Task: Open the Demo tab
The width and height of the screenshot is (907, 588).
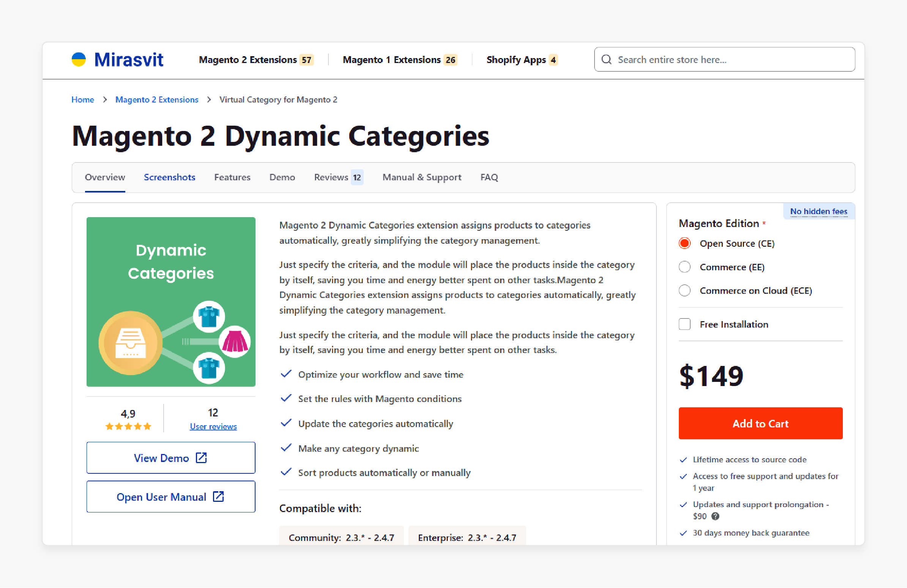Action: 282,177
